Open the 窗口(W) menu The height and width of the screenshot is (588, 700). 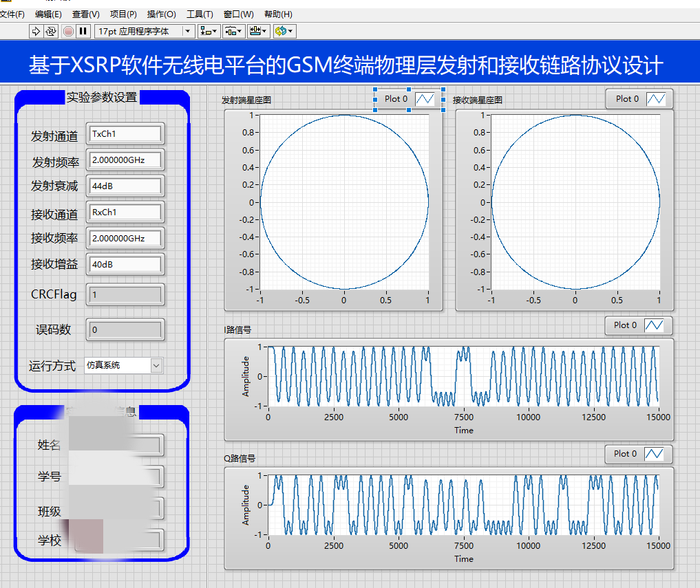click(238, 14)
